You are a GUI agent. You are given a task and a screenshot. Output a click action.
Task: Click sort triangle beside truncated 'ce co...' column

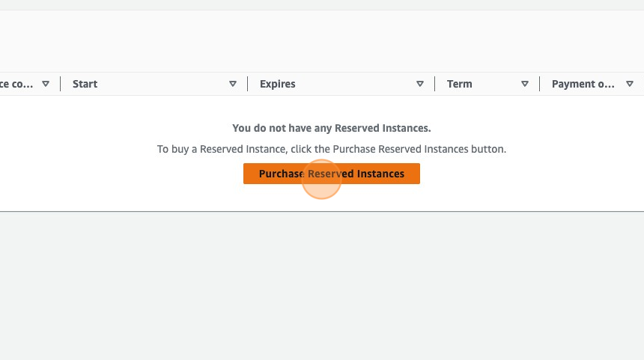pyautogui.click(x=46, y=84)
